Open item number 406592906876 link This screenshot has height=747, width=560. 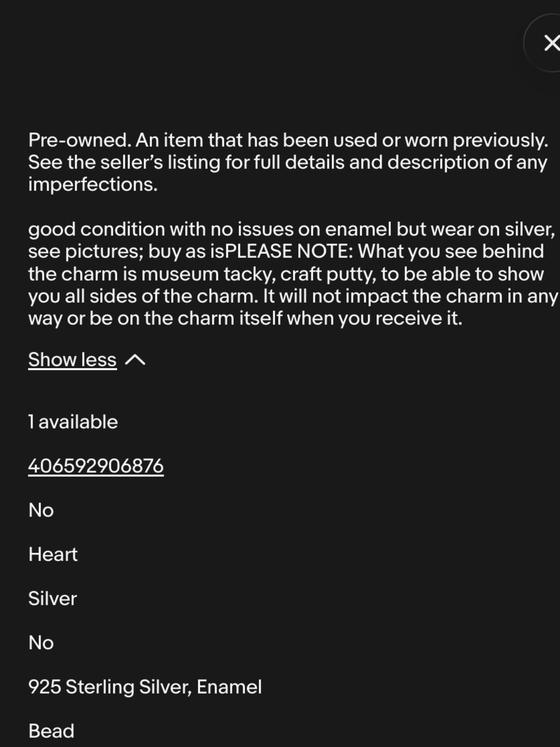(x=96, y=466)
